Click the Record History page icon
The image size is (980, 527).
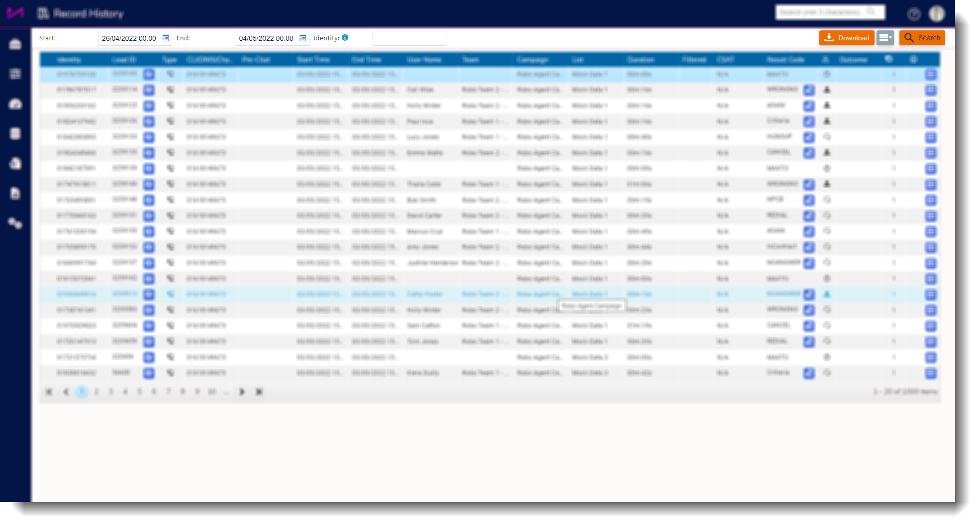point(43,13)
